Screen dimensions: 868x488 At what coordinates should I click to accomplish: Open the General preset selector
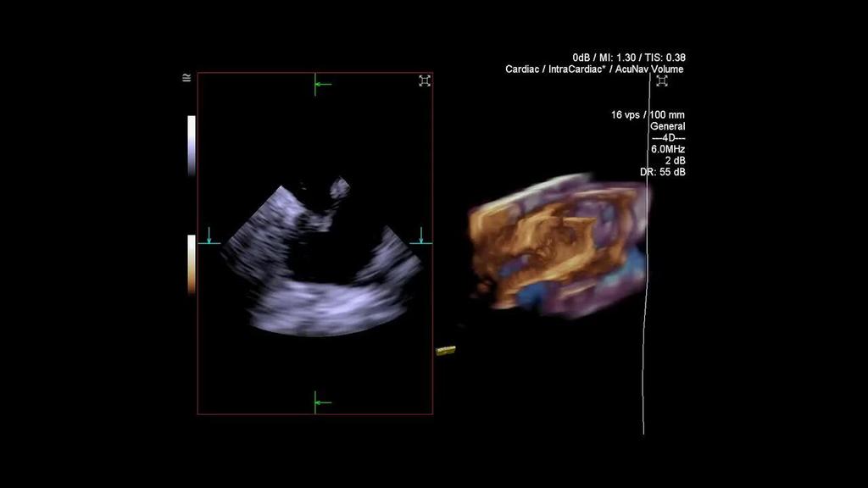[x=666, y=125]
